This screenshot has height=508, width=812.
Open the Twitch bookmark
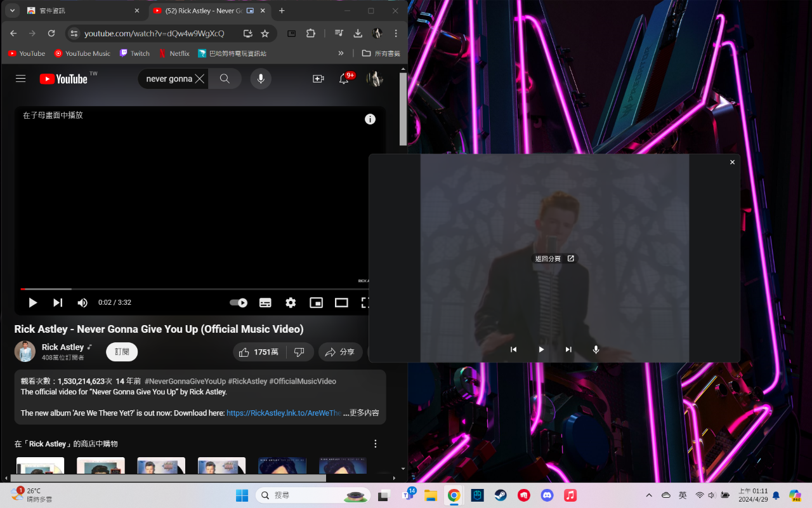tap(134, 53)
